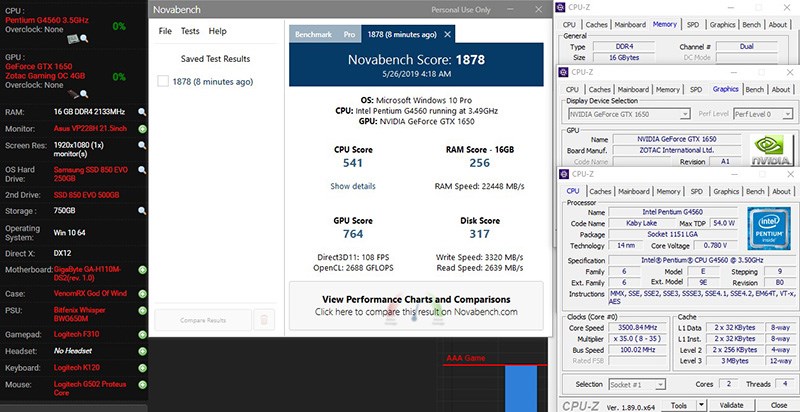
Task: Click the blue bar under AAA Game
Action: 521,389
